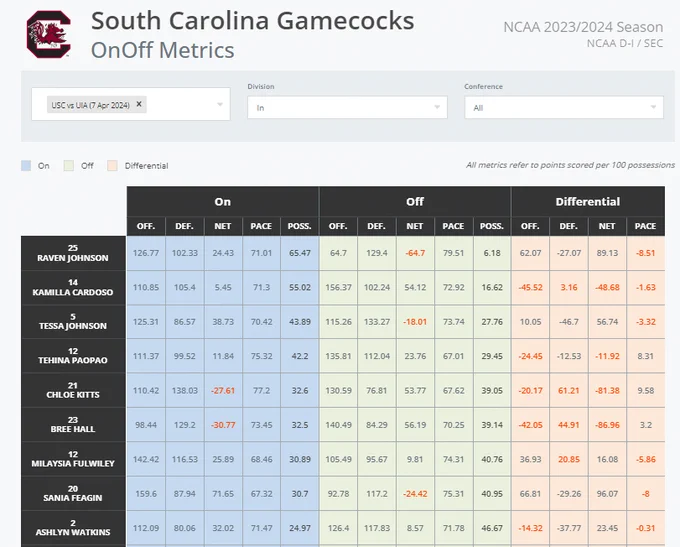Screen dimensions: 680x547
Task: Click Tessa Johnson's On possessions 43.89
Action: pyautogui.click(x=300, y=322)
